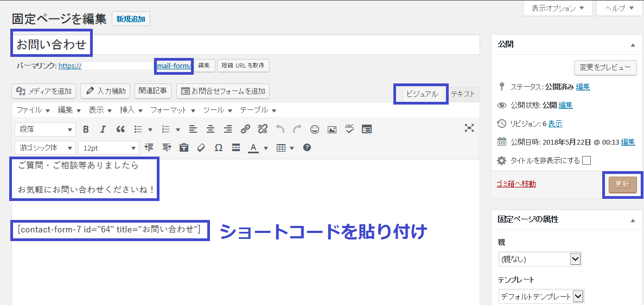Open the 段落 paragraph format dropdown

[x=46, y=129]
